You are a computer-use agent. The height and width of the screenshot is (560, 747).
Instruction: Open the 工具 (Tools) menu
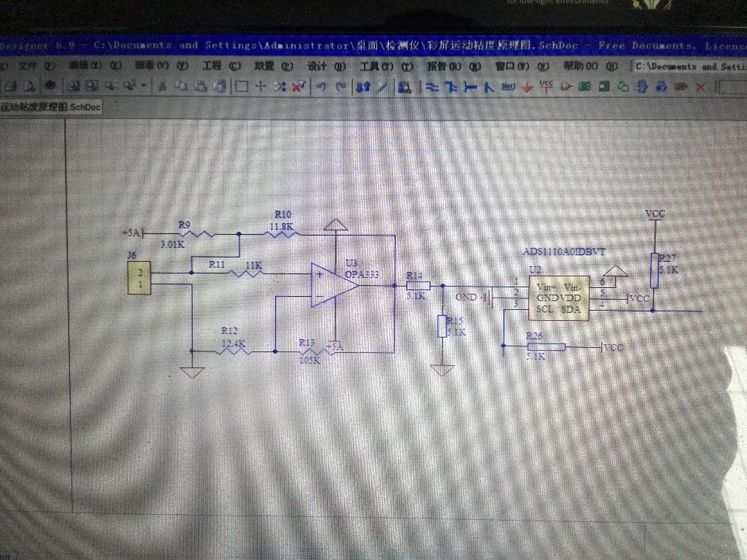386,66
